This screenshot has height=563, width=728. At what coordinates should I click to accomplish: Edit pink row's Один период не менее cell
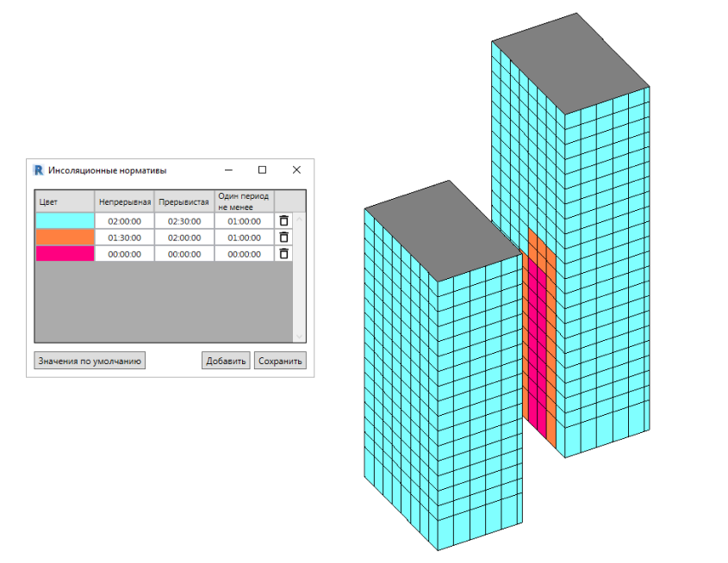click(x=244, y=254)
